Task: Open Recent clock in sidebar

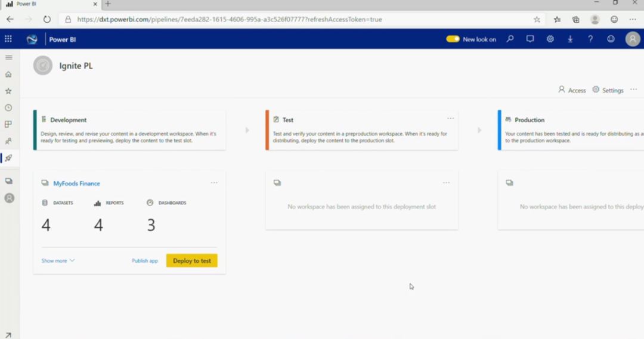Action: click(x=8, y=107)
